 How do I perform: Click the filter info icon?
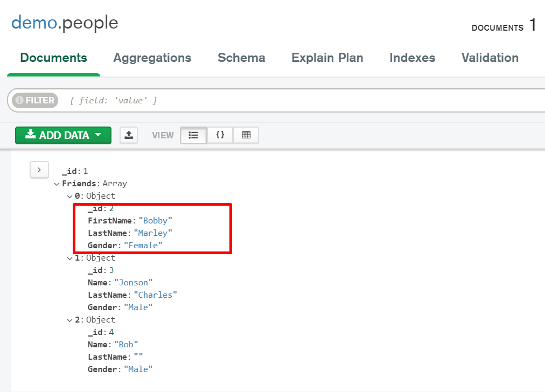19,100
